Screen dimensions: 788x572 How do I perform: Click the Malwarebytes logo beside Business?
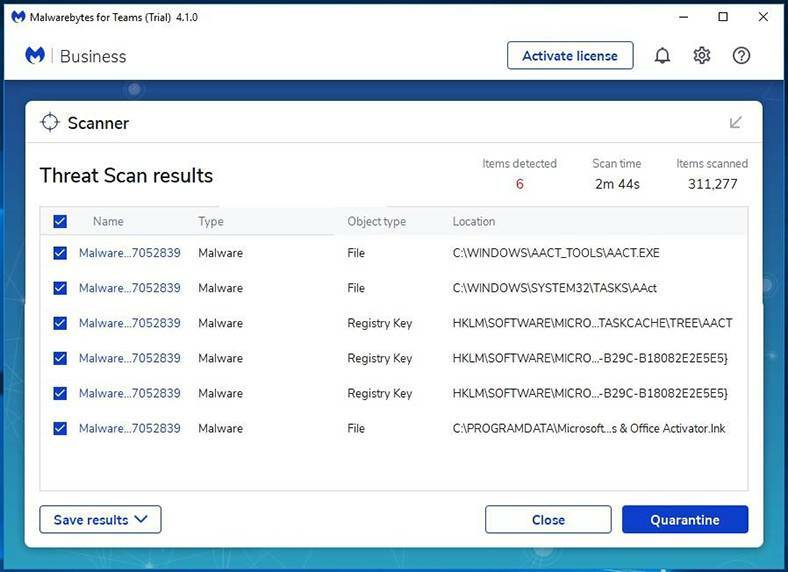coord(35,55)
